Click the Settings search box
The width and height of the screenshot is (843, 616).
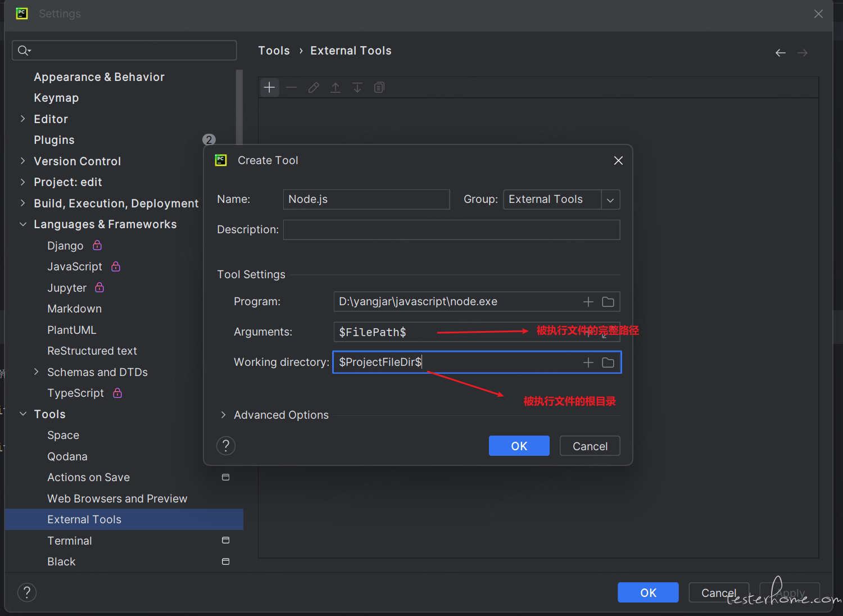click(124, 51)
